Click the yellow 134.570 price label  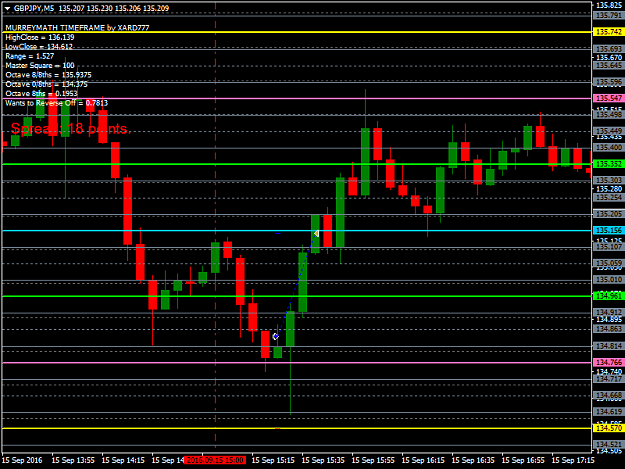point(609,428)
